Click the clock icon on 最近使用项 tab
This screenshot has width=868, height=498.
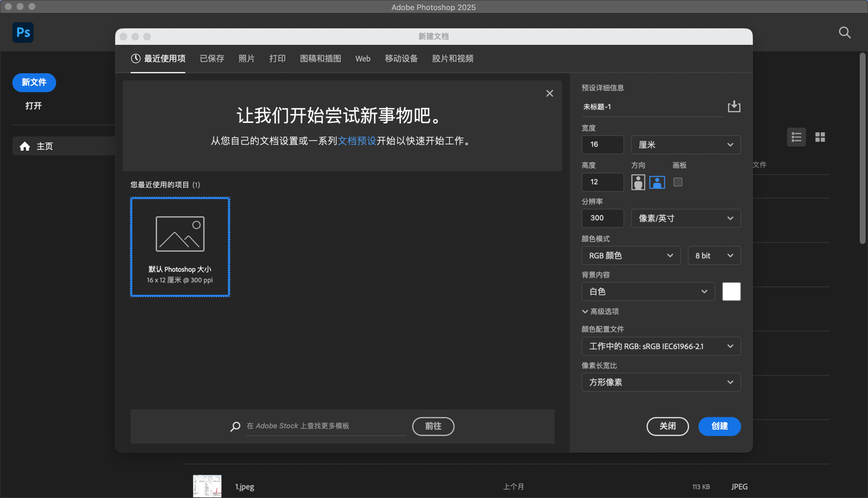tap(136, 58)
